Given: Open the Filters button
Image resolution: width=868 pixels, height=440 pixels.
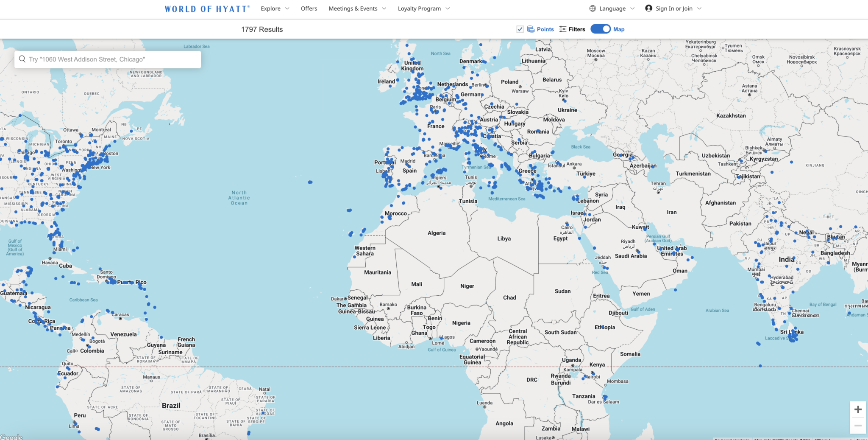Looking at the screenshot, I should 572,29.
